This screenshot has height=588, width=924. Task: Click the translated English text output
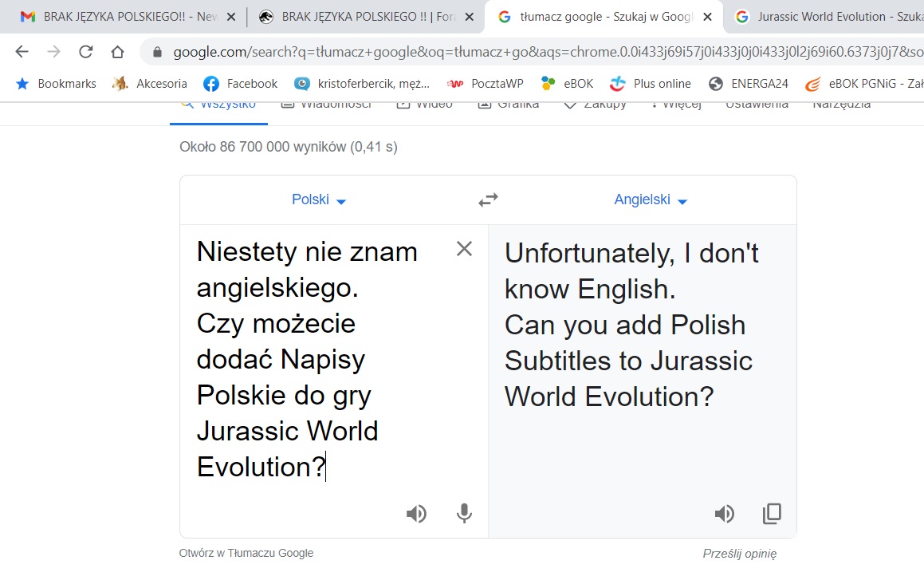click(x=631, y=325)
